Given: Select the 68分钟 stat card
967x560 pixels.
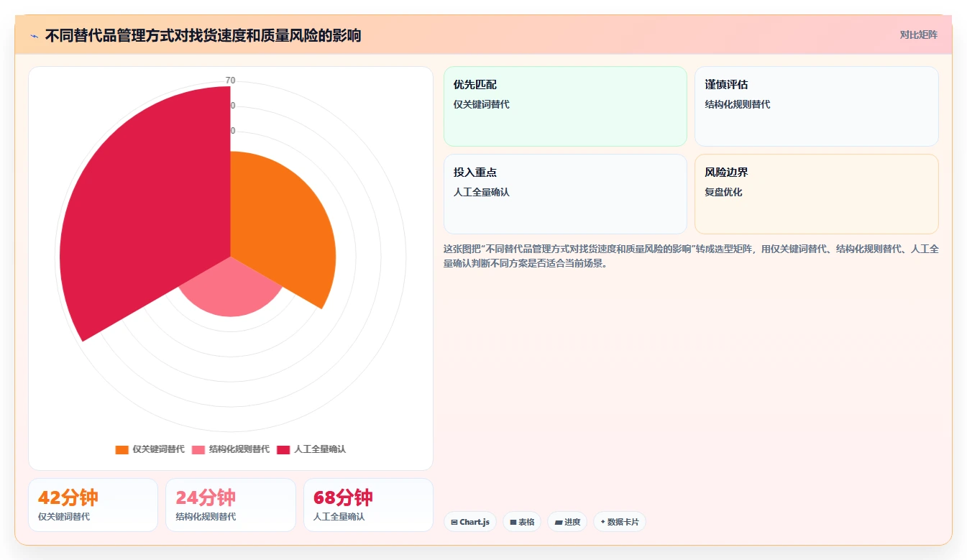Looking at the screenshot, I should click(x=368, y=505).
